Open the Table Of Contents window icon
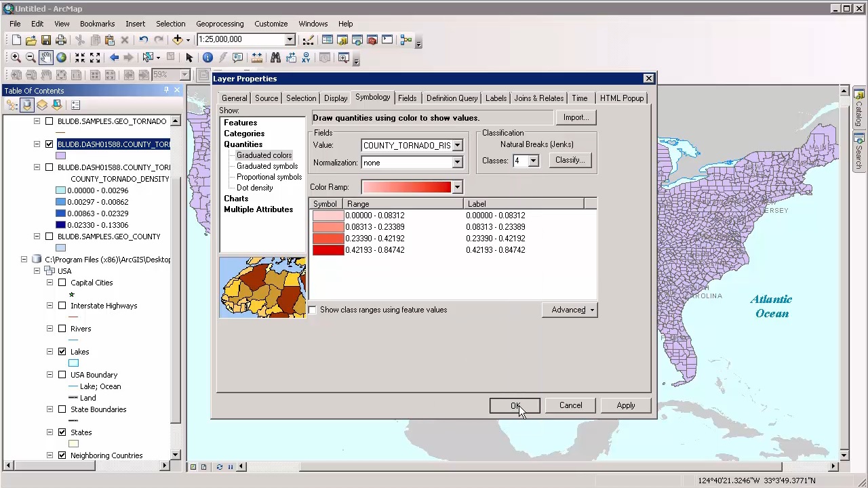Viewport: 868px width, 488px height. click(x=328, y=40)
